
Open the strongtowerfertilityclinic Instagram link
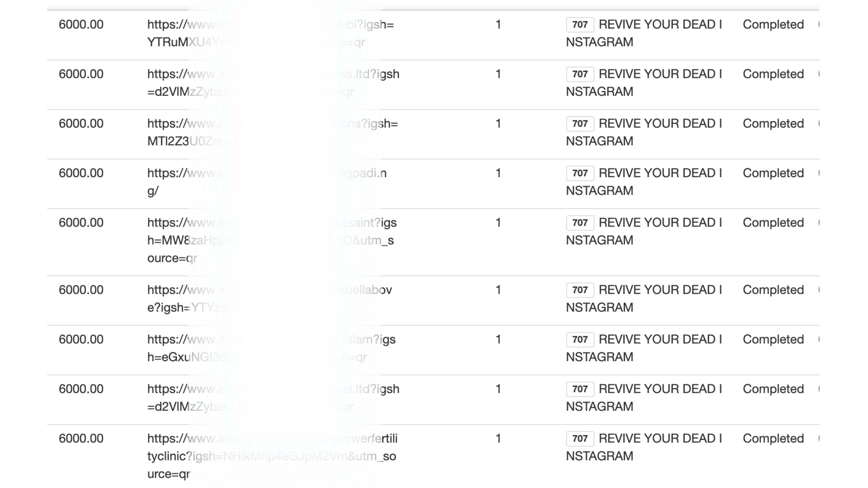(x=272, y=456)
